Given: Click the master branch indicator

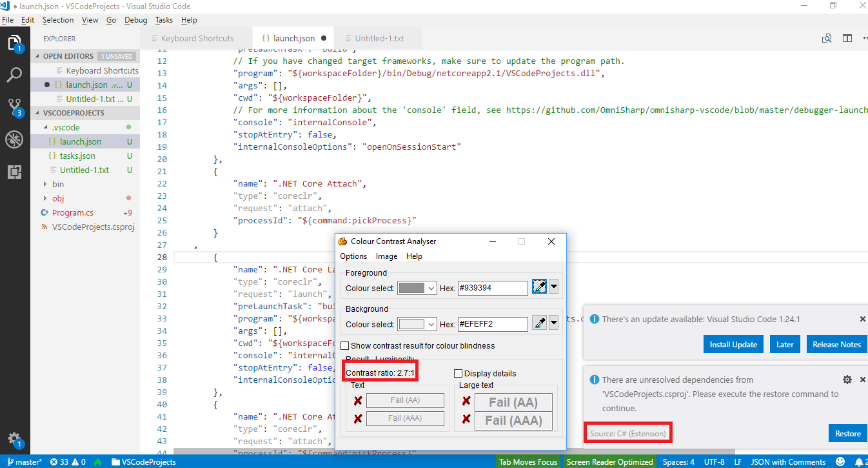Looking at the screenshot, I should pos(23,462).
